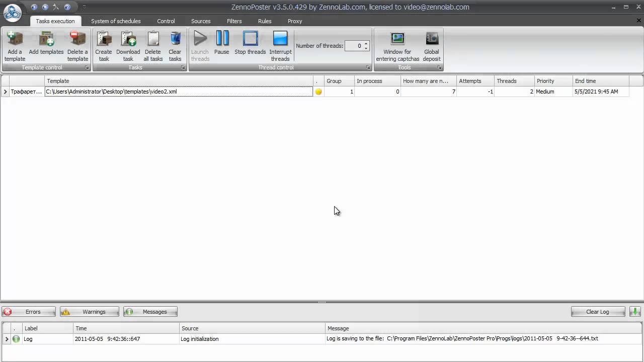This screenshot has width=644, height=362.
Task: Open the Filters tab
Action: coord(234,21)
